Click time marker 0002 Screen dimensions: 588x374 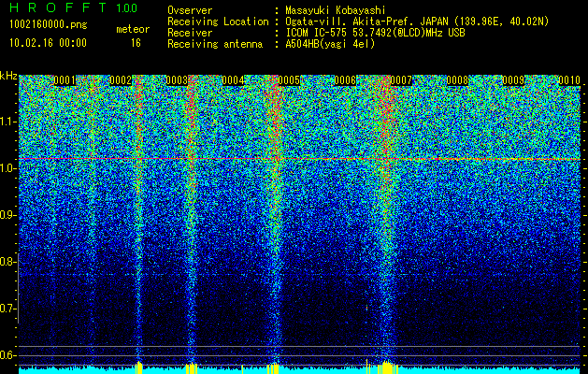click(121, 80)
